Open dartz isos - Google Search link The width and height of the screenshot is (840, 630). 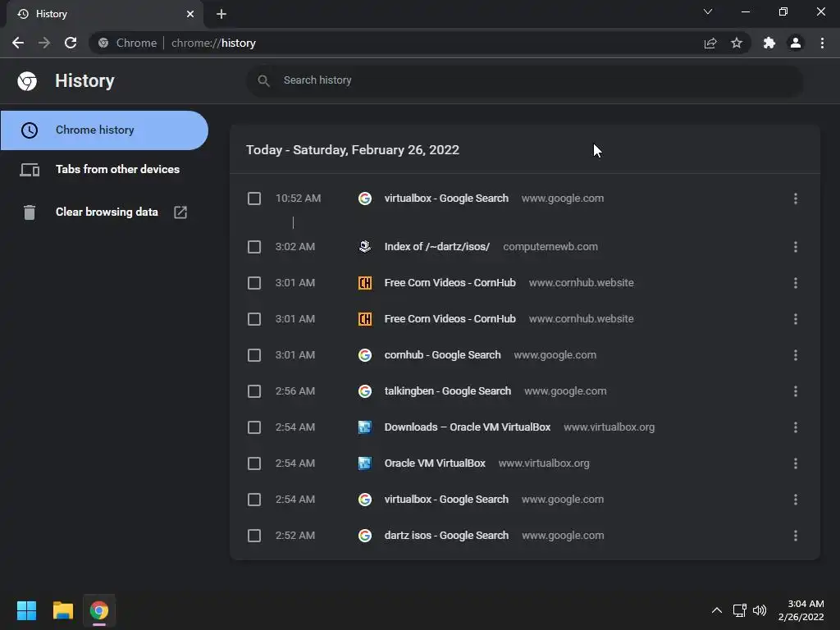point(446,536)
